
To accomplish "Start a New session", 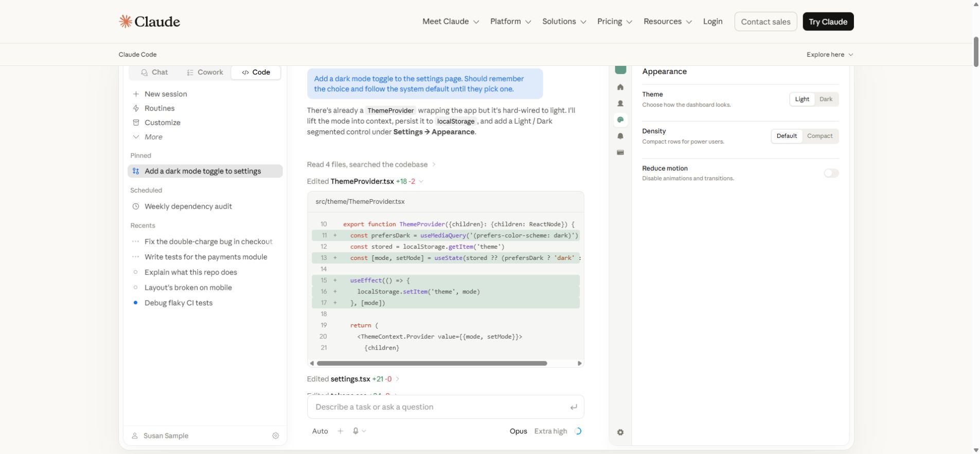I will click(x=166, y=94).
